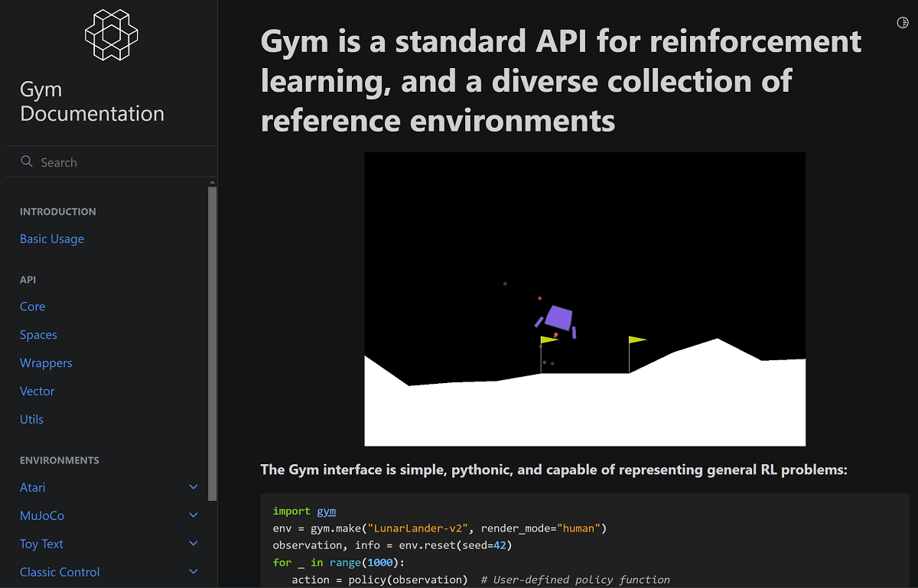Click the Lunar Lander animation image
918x588 pixels.
584,299
